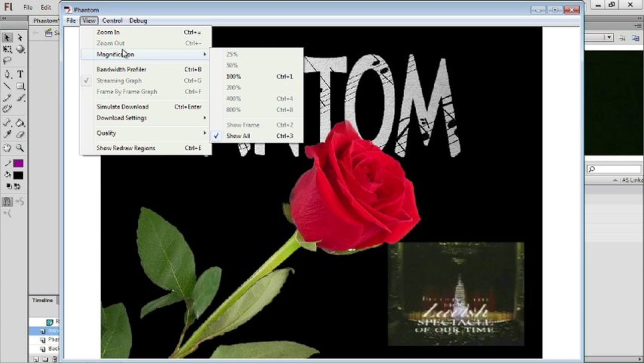Image resolution: width=644 pixels, height=363 pixels.
Task: Select the Bone tool
Action: pos(8,123)
